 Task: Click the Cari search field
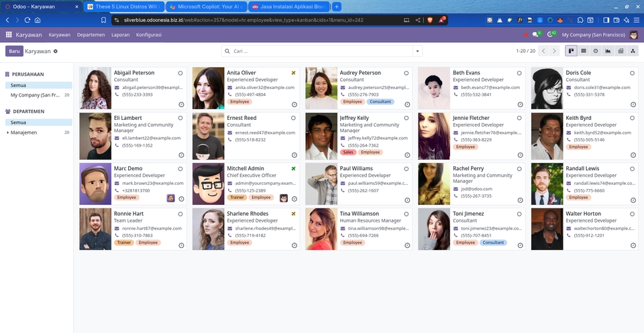tap(319, 51)
